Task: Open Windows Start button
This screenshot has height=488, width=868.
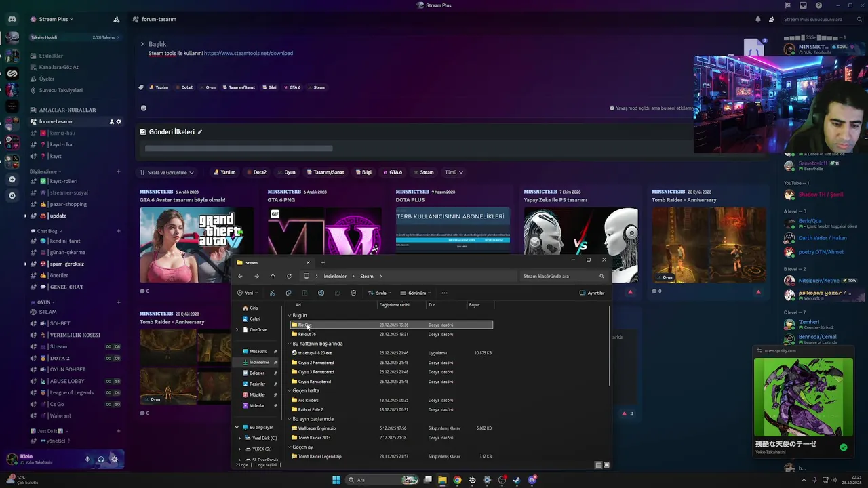Action: click(x=336, y=480)
